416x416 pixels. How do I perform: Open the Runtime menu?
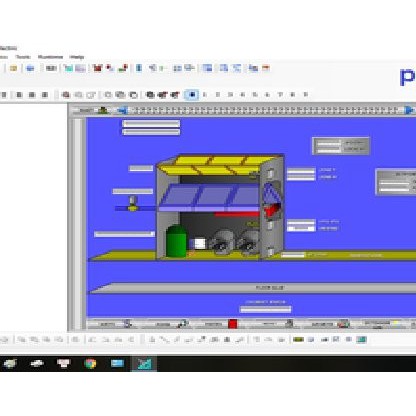coord(50,57)
